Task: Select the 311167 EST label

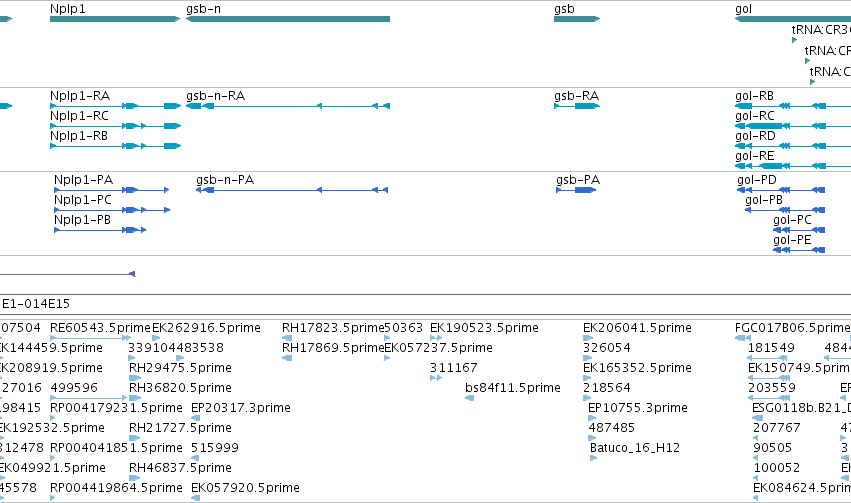Action: [454, 368]
